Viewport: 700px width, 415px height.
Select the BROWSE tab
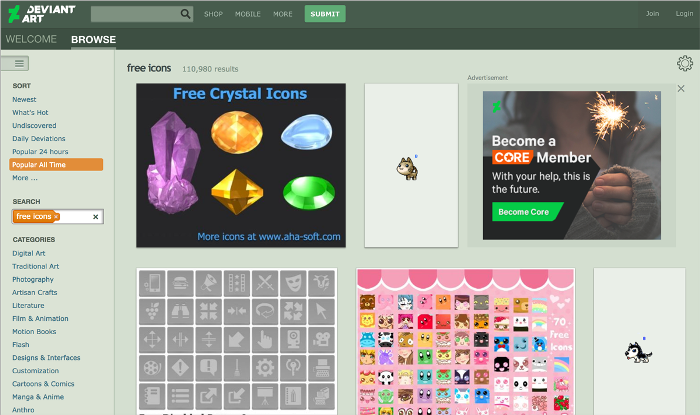tap(93, 40)
